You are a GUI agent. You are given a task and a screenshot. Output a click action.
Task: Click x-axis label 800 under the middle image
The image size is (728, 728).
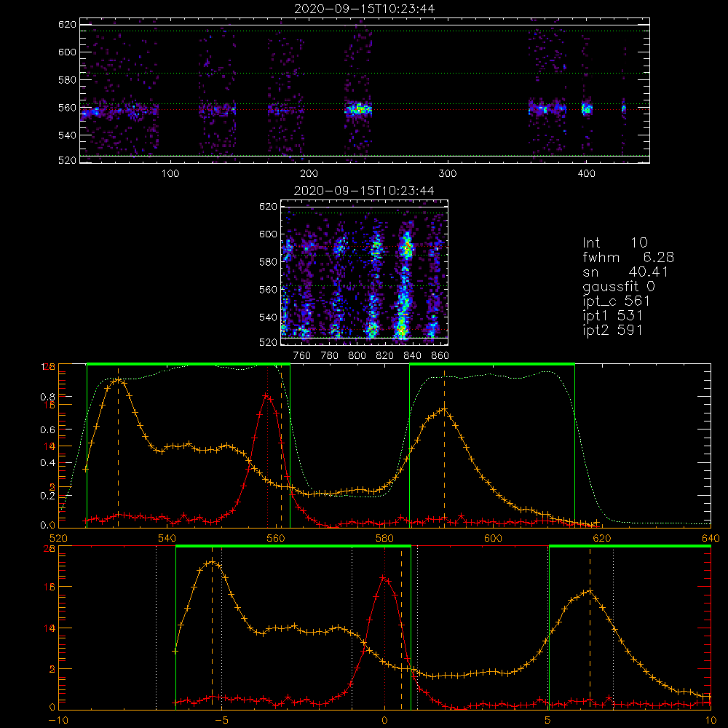(x=357, y=356)
